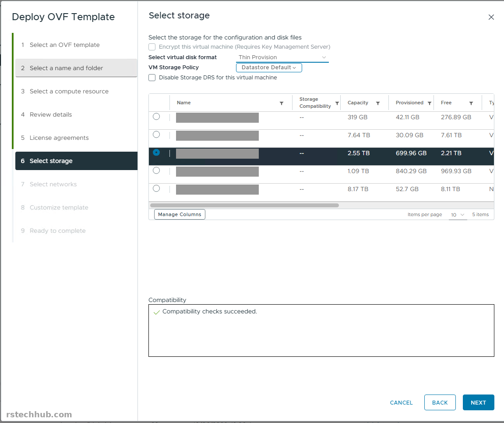This screenshot has width=504, height=423.
Task: Click the 8.11 TB free cell
Action: click(450, 189)
